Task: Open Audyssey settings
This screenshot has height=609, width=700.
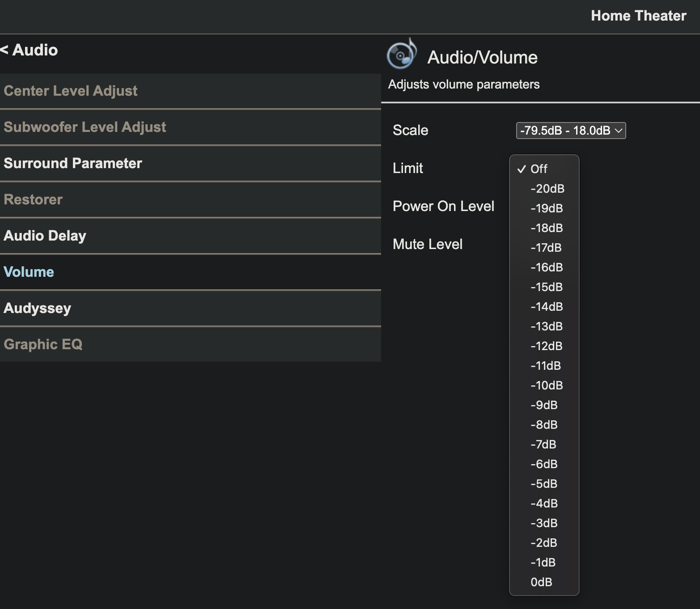Action: click(38, 308)
